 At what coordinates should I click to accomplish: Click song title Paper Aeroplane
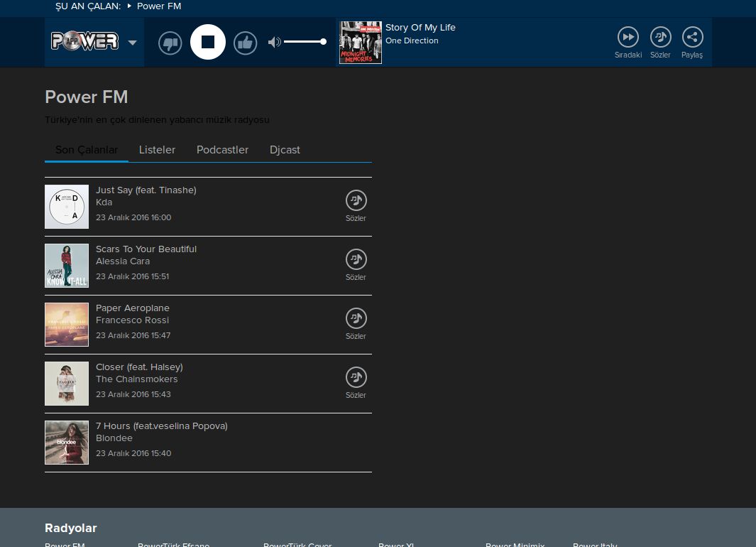[133, 308]
